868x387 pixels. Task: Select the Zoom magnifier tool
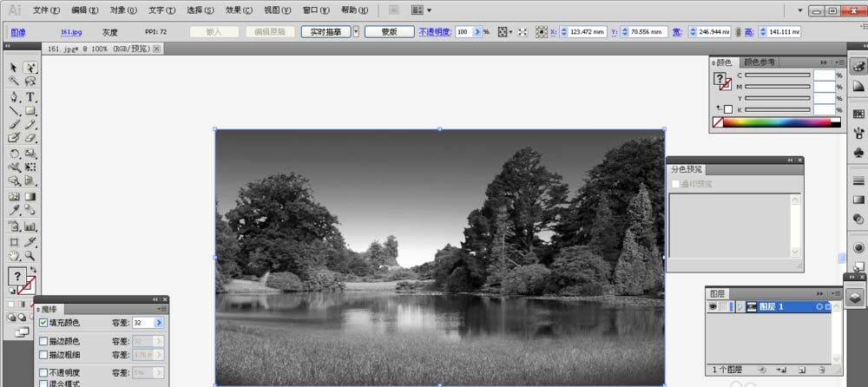(30, 256)
